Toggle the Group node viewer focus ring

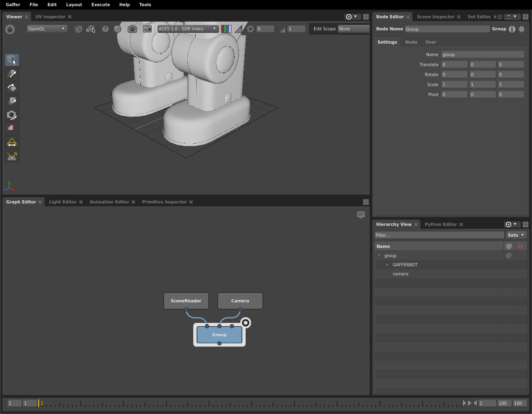click(246, 323)
